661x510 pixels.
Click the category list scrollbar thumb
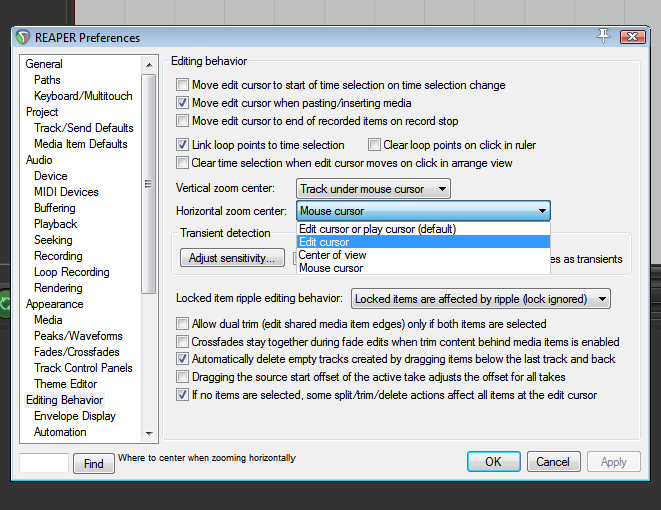tap(148, 184)
